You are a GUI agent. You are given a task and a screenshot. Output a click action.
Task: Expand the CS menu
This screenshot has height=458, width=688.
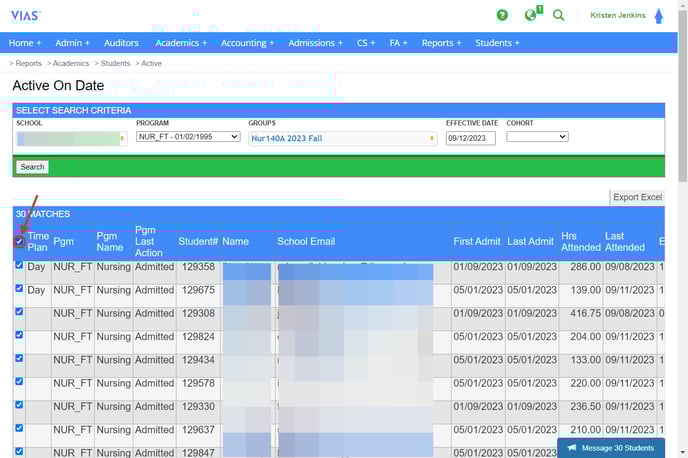point(366,43)
